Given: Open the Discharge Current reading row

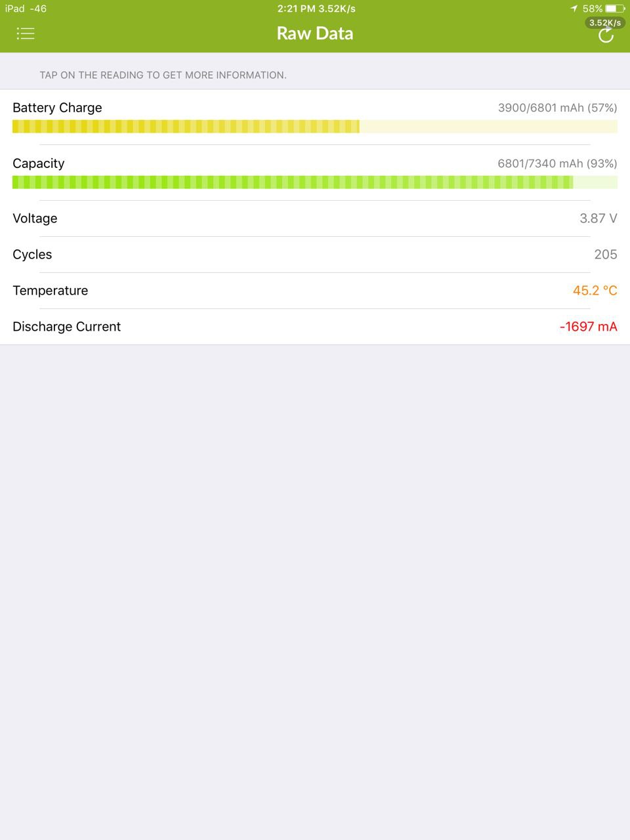Looking at the screenshot, I should (x=315, y=327).
